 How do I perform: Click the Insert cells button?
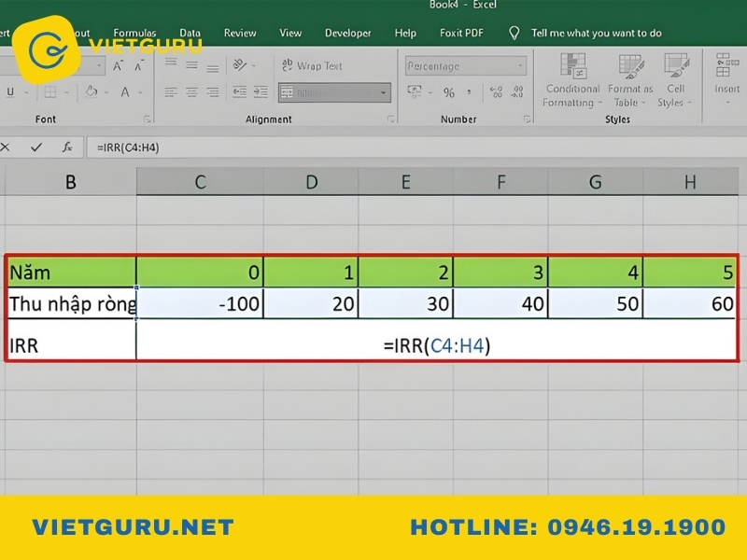[x=726, y=78]
